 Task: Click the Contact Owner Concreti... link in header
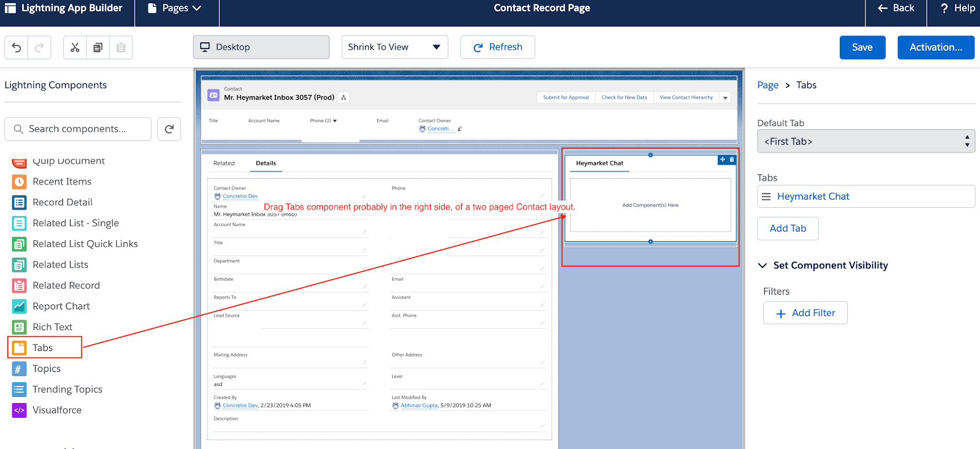coord(440,129)
